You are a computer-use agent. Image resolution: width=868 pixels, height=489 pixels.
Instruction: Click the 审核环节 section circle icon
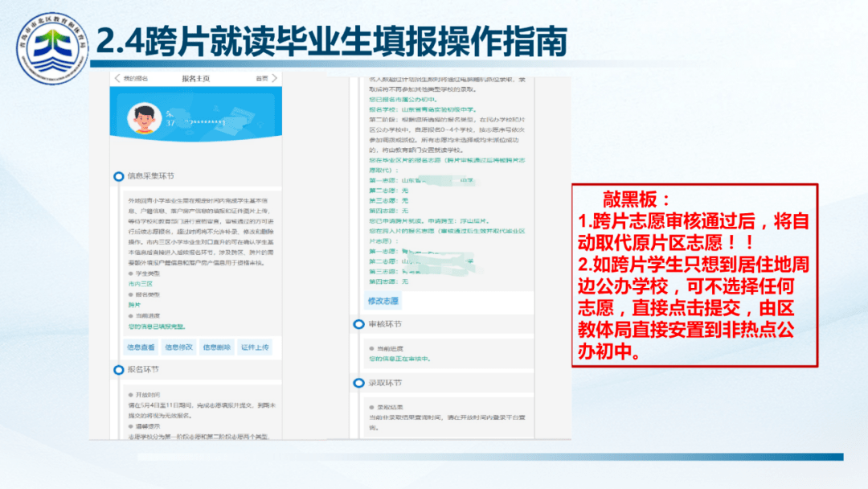point(359,324)
